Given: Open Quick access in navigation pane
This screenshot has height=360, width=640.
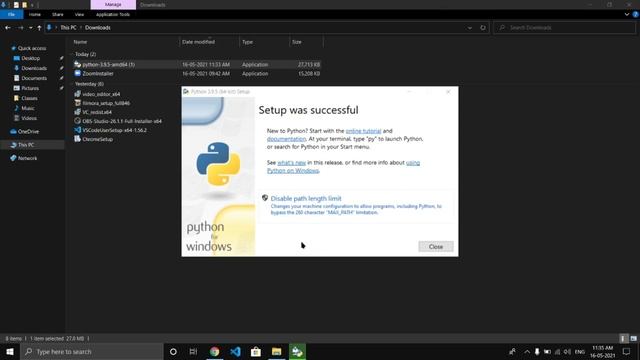Looking at the screenshot, I should coord(32,48).
